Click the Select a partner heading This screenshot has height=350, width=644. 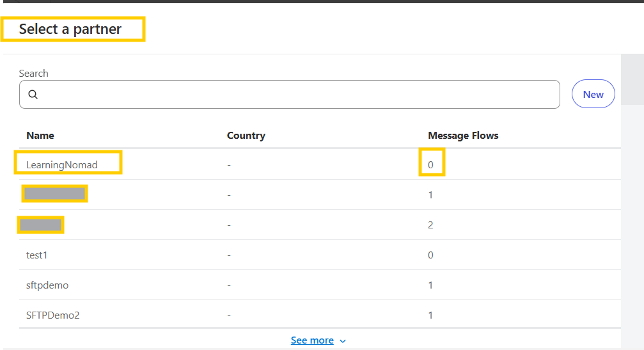point(70,29)
